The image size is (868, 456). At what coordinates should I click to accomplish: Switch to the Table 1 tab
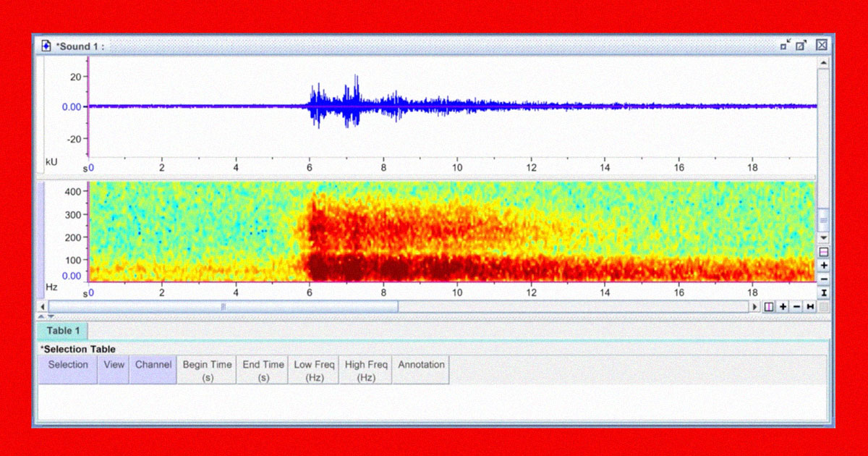click(62, 331)
